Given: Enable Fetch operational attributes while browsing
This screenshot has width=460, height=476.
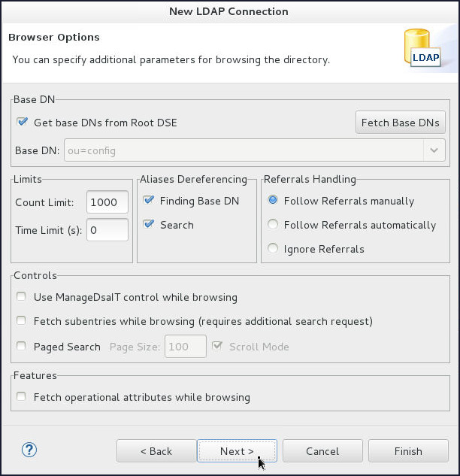Looking at the screenshot, I should pyautogui.click(x=22, y=397).
